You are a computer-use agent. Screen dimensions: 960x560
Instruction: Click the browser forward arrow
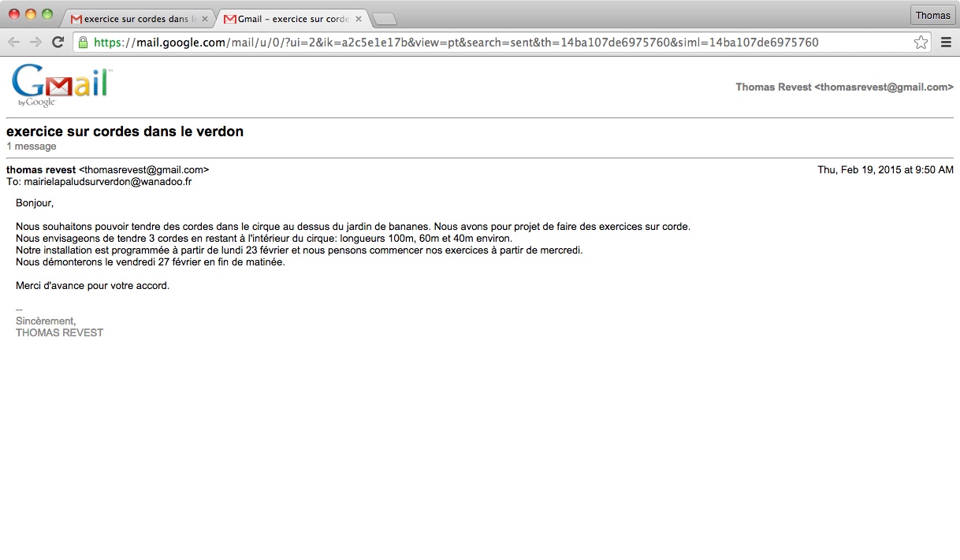click(x=35, y=43)
